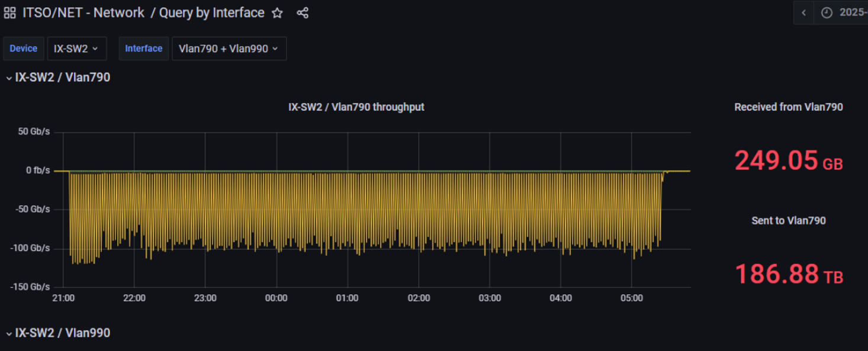This screenshot has height=351, width=868.
Task: Open the Vlan790 throughput panel title menu
Action: (356, 107)
